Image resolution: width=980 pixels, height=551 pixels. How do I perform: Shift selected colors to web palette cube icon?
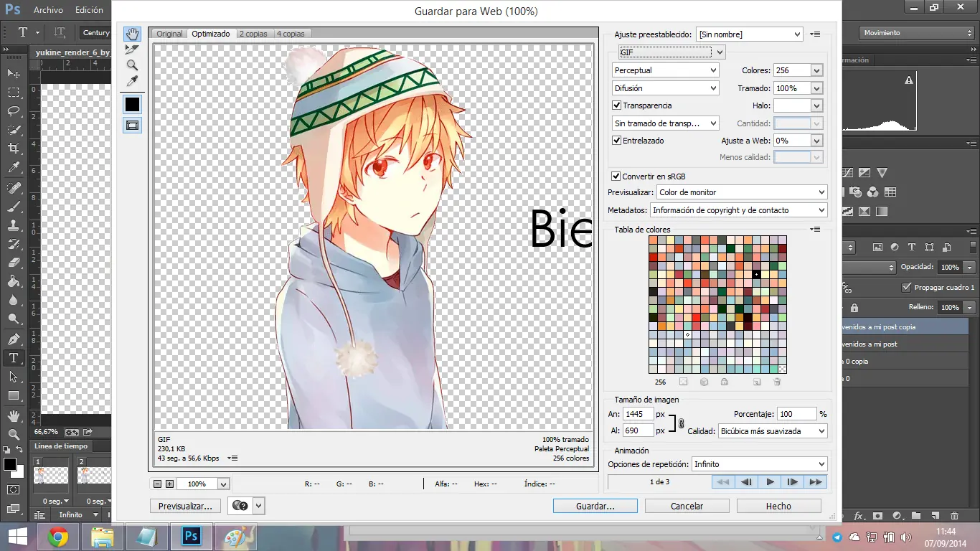coord(704,382)
